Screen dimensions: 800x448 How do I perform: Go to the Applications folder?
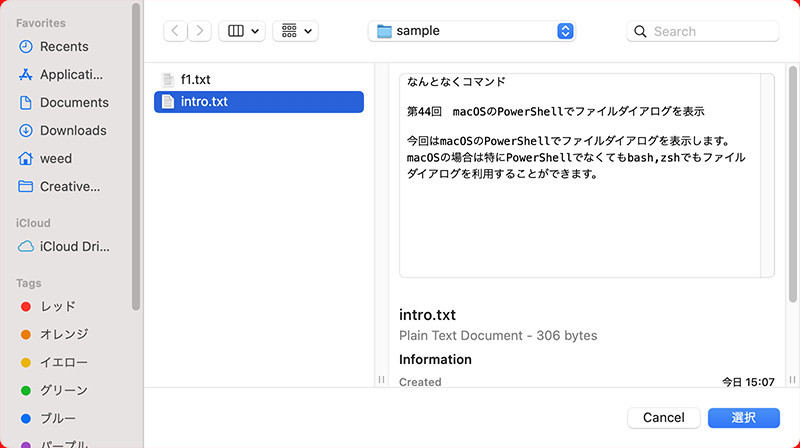click(x=61, y=74)
